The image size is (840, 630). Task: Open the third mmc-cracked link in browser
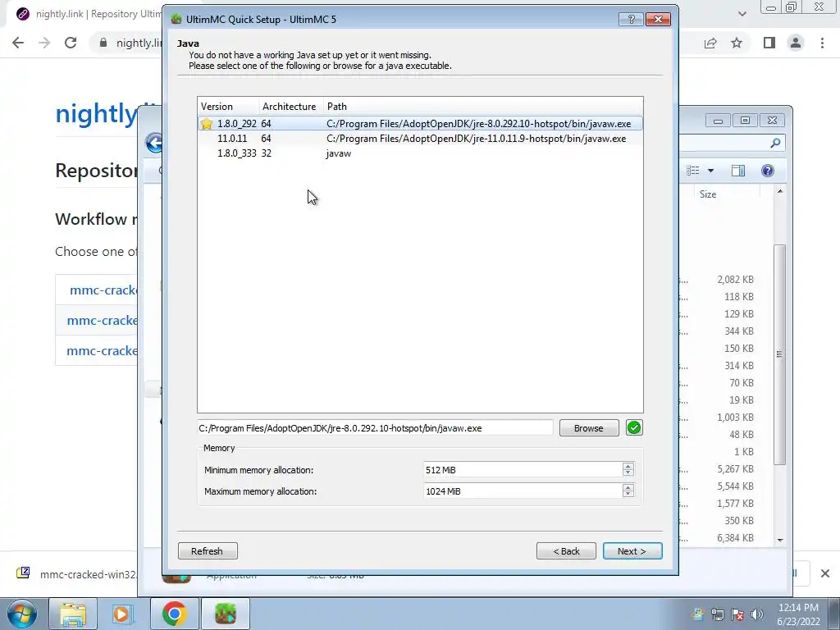tap(103, 351)
